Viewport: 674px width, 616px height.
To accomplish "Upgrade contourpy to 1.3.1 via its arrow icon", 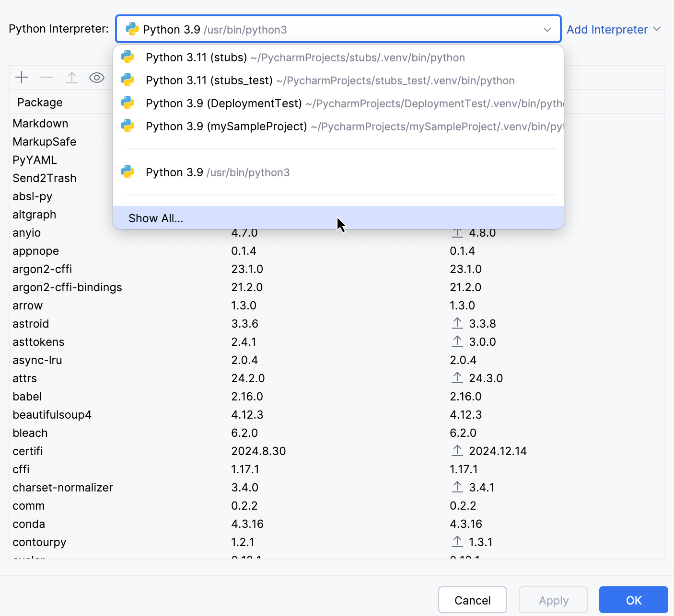I will (x=457, y=541).
